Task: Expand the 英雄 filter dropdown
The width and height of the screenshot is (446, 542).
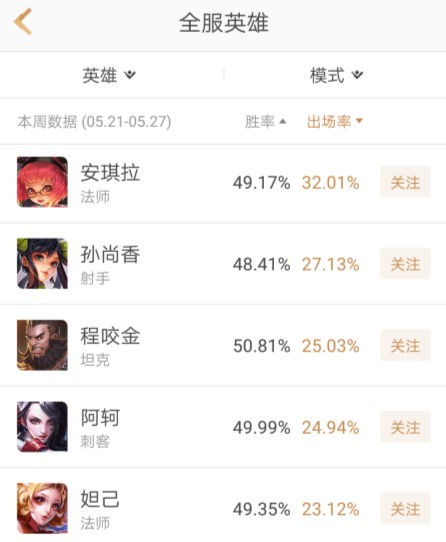Action: [x=109, y=75]
